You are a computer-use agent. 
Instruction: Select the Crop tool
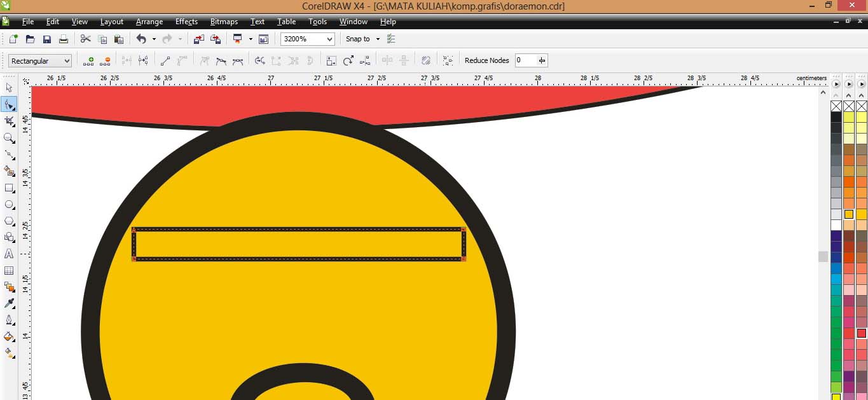tap(9, 120)
